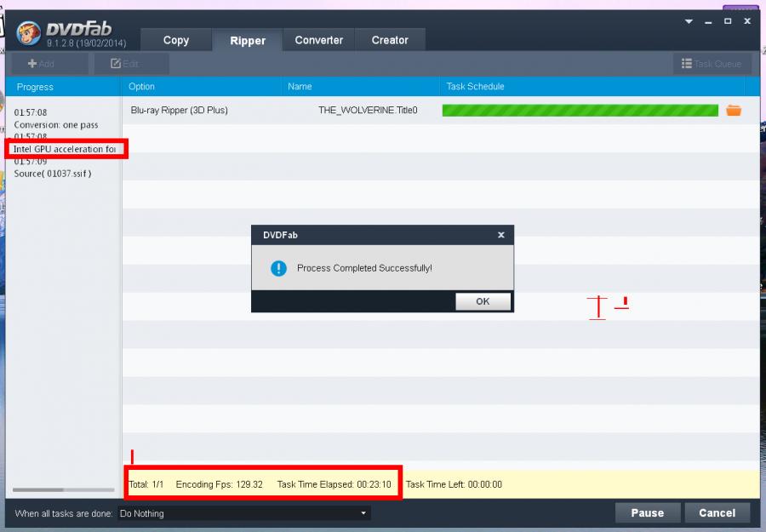Click 'Conversion: one pass' log entry

(x=56, y=125)
